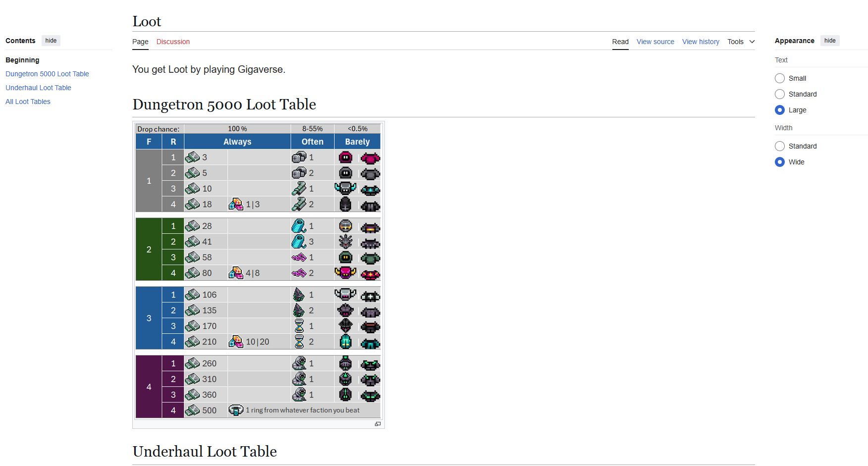Viewport: 868px width, 466px height.
Task: Collapse the Appearance panel with hide
Action: (830, 41)
